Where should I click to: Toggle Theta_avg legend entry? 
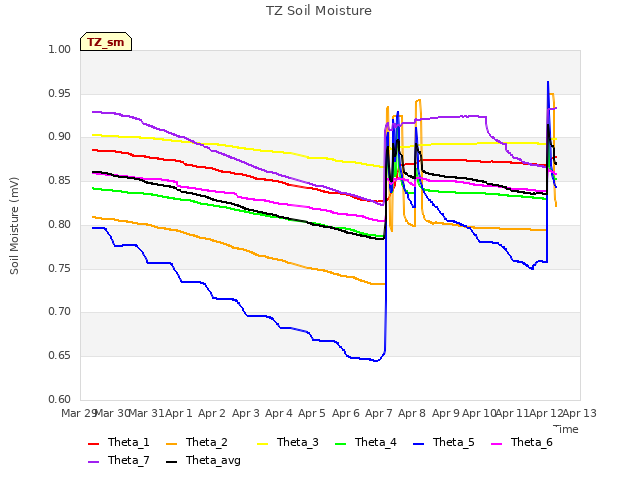203,460
